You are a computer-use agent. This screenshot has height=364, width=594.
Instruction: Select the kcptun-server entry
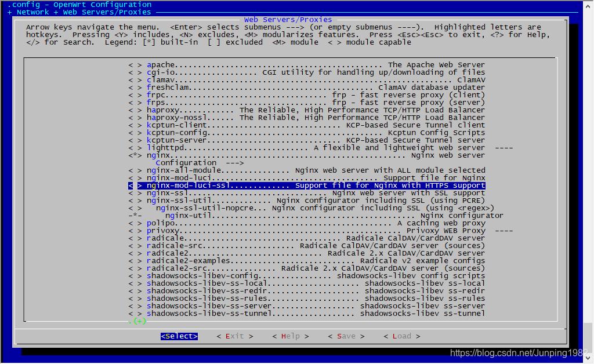point(306,140)
